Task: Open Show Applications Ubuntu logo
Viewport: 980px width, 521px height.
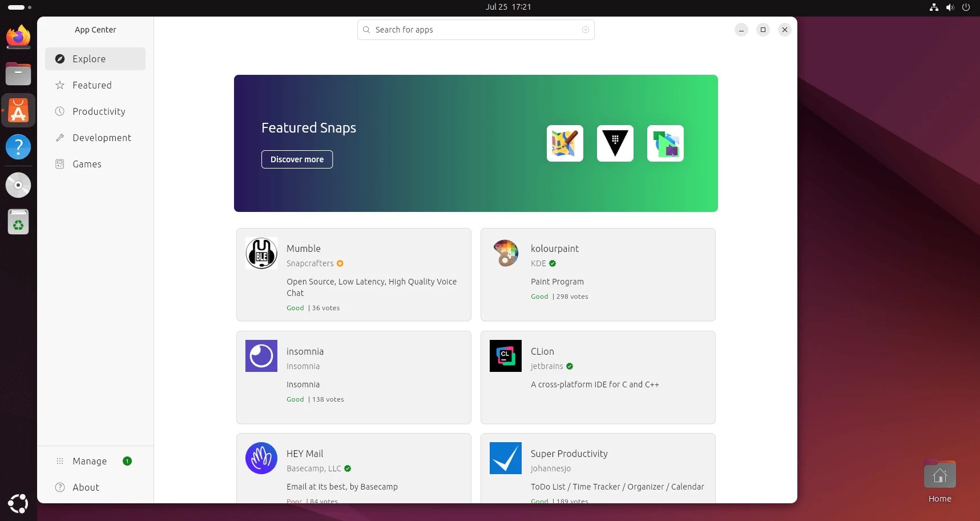Action: coord(18,503)
